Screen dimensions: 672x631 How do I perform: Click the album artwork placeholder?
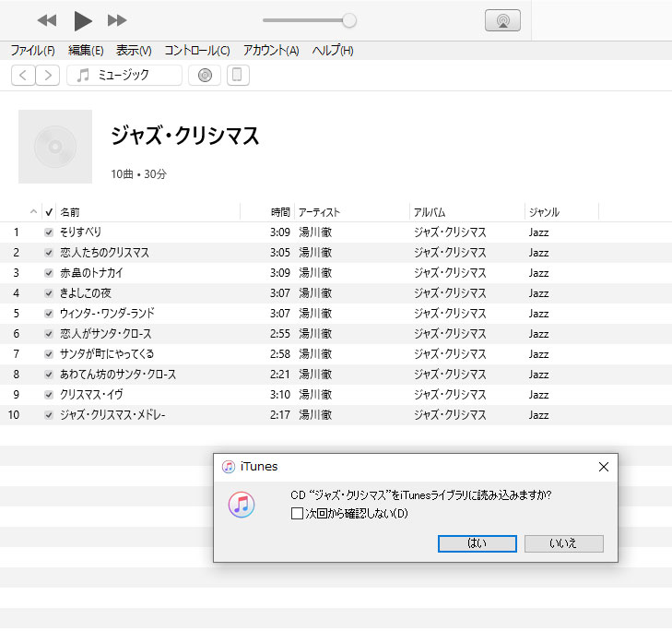pyautogui.click(x=55, y=147)
